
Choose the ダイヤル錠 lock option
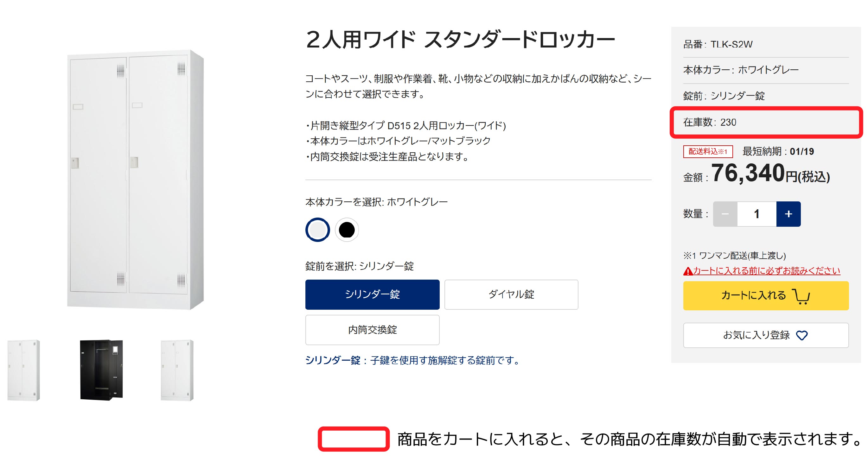point(511,294)
